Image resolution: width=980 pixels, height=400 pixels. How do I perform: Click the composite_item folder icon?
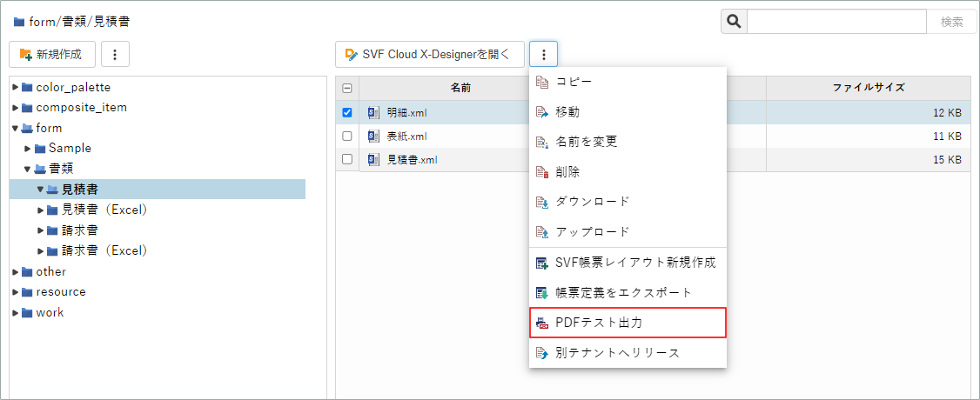coord(27,107)
